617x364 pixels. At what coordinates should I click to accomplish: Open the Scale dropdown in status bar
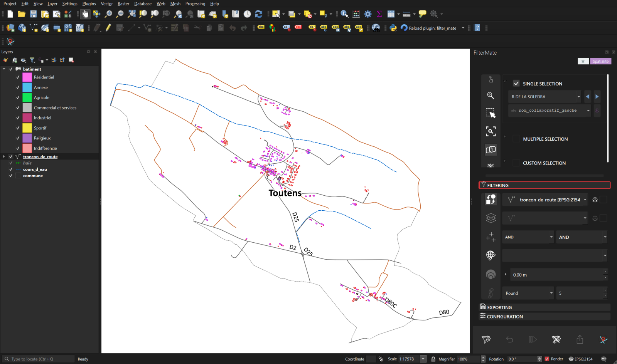point(423,359)
